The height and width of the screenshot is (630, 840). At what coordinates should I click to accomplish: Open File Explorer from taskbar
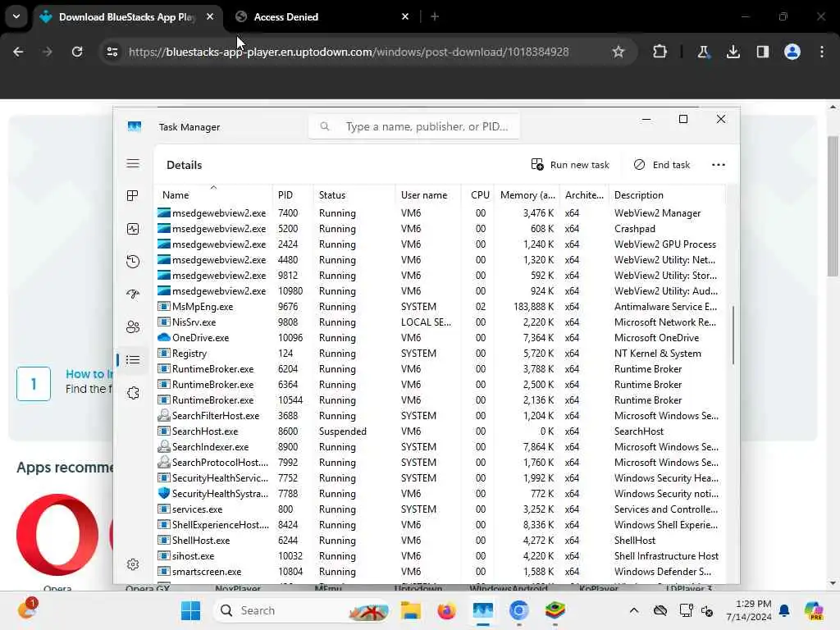[411, 610]
